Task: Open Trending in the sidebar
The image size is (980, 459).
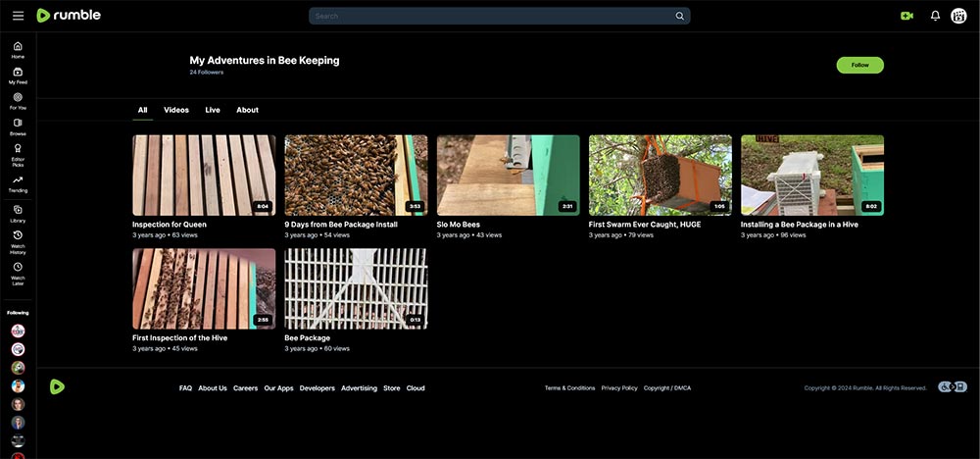Action: pyautogui.click(x=18, y=183)
